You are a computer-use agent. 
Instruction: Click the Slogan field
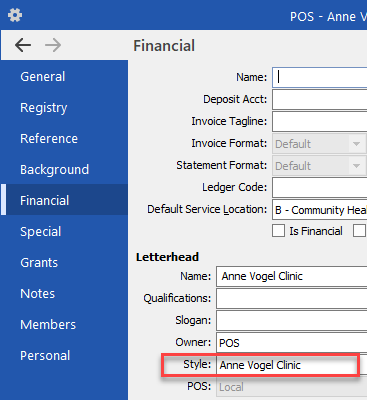coord(292,320)
